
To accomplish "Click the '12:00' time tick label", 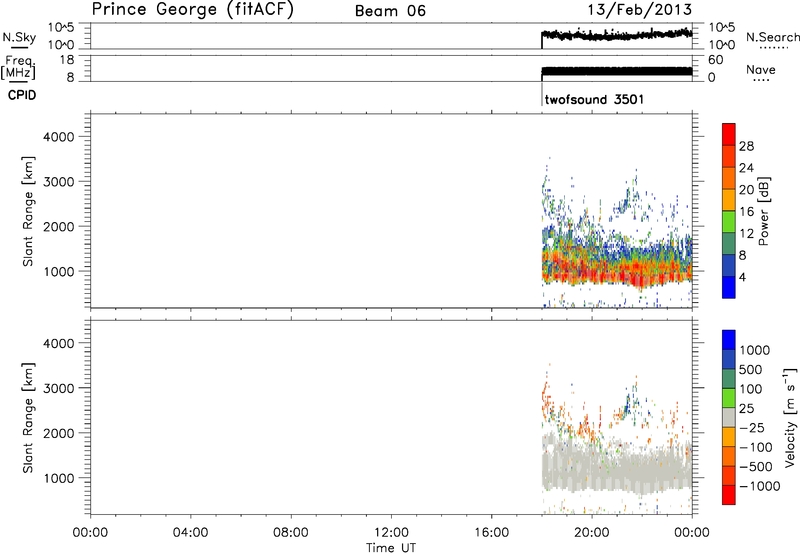I will [x=391, y=533].
